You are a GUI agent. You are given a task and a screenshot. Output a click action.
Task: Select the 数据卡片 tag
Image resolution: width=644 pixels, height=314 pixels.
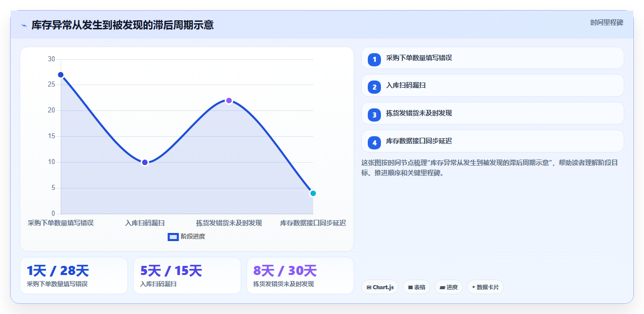tap(485, 287)
